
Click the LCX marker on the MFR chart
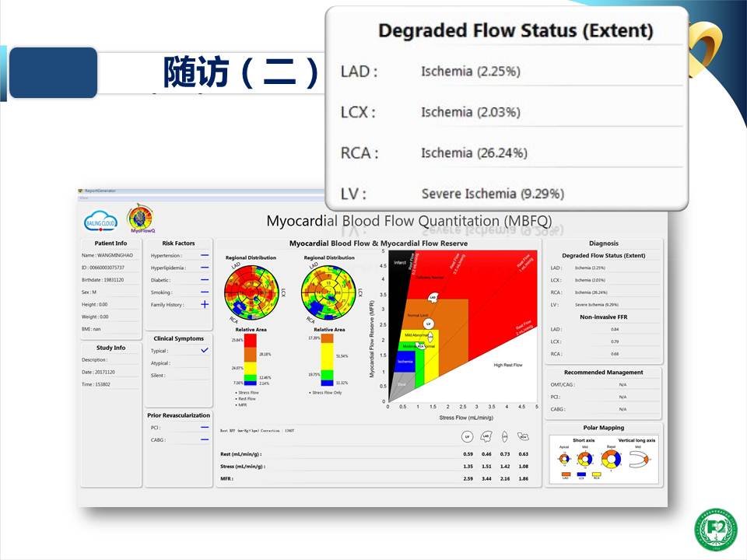point(430,337)
